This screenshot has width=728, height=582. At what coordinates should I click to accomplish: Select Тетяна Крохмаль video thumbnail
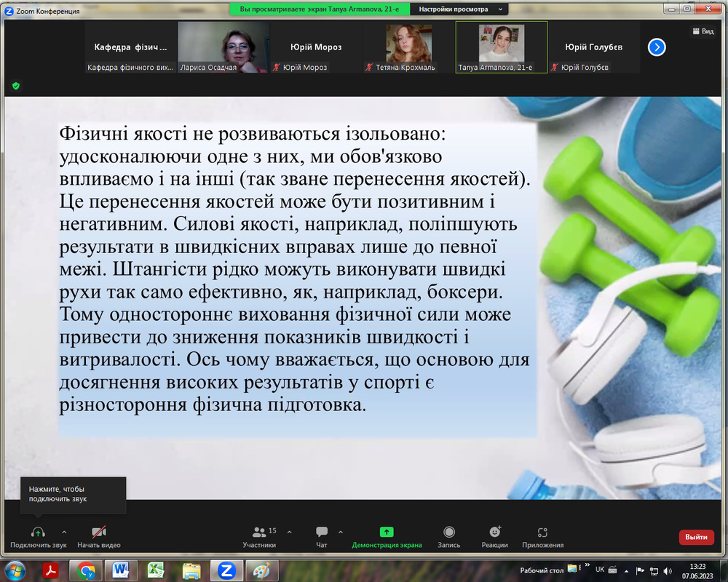pos(408,47)
